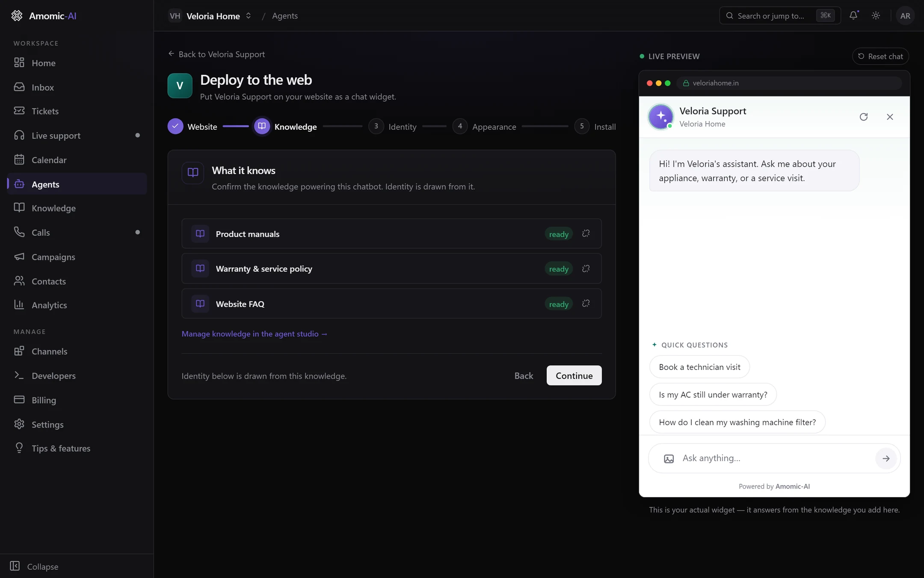
Task: Open Settings in the sidebar
Action: point(77,425)
